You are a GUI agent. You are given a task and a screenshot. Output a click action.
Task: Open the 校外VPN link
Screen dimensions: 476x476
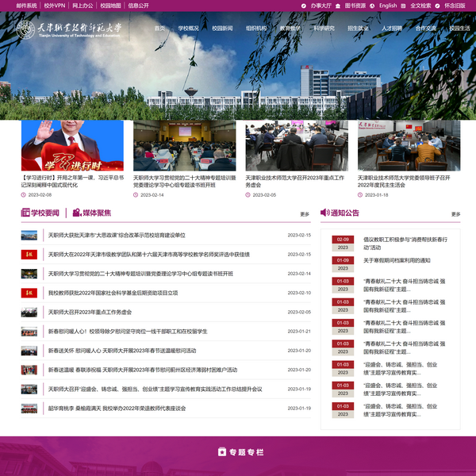pyautogui.click(x=55, y=6)
